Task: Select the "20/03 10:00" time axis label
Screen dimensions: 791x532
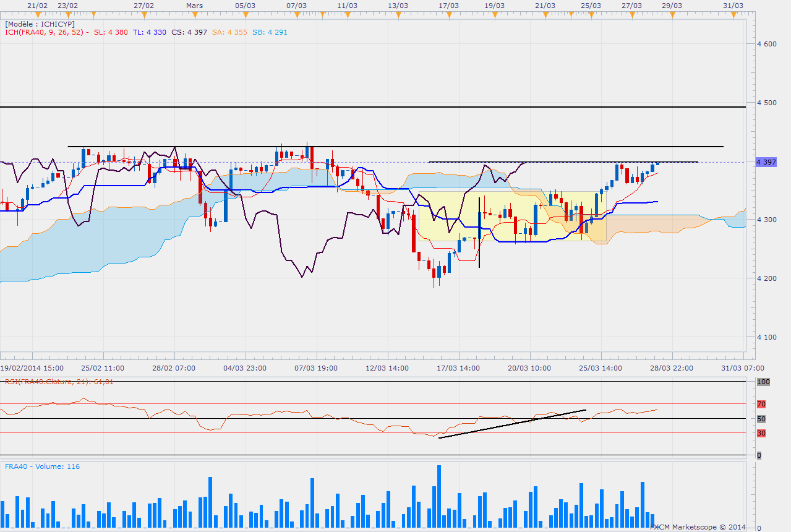Action: click(x=530, y=368)
